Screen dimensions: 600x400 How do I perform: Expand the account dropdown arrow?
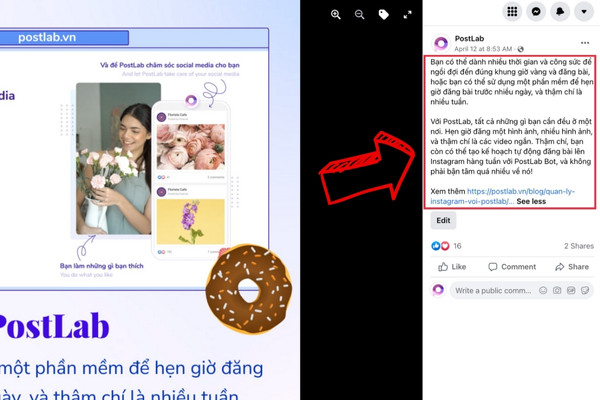pos(584,12)
